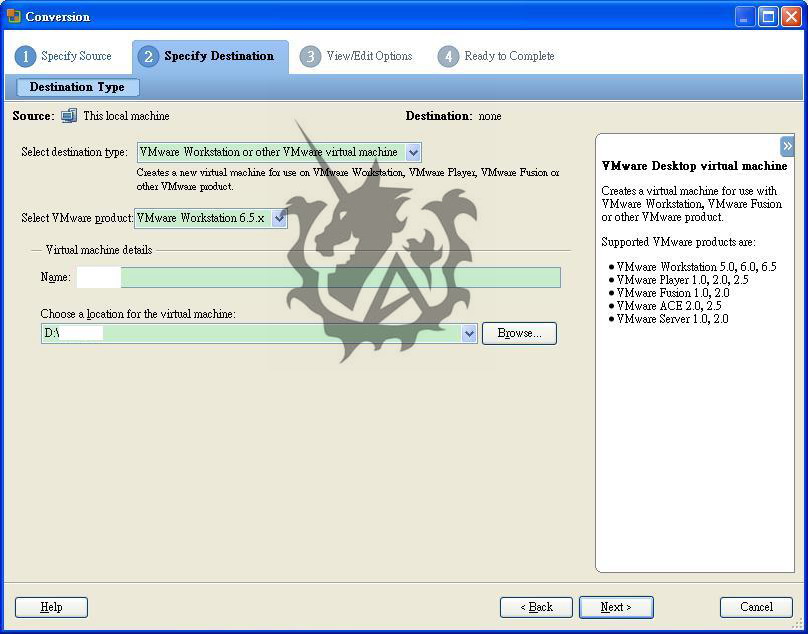The image size is (808, 634).
Task: Maximize the Conversion window
Action: click(x=768, y=17)
